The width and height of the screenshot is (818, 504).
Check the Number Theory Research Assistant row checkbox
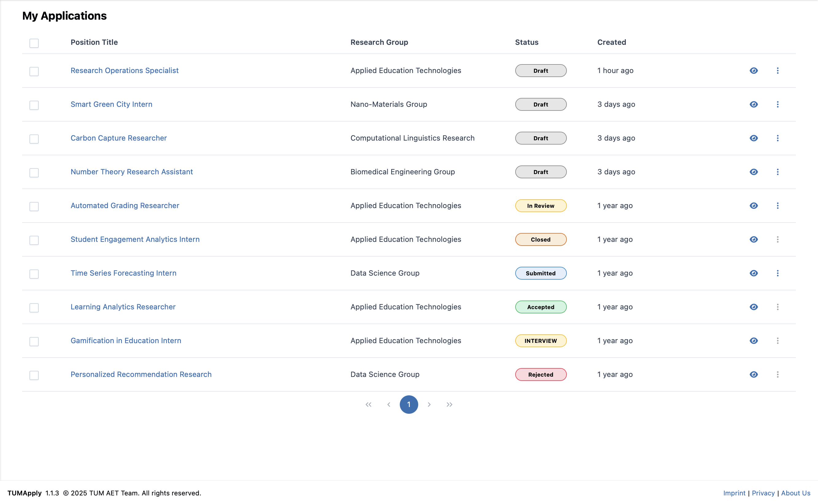tap(34, 173)
